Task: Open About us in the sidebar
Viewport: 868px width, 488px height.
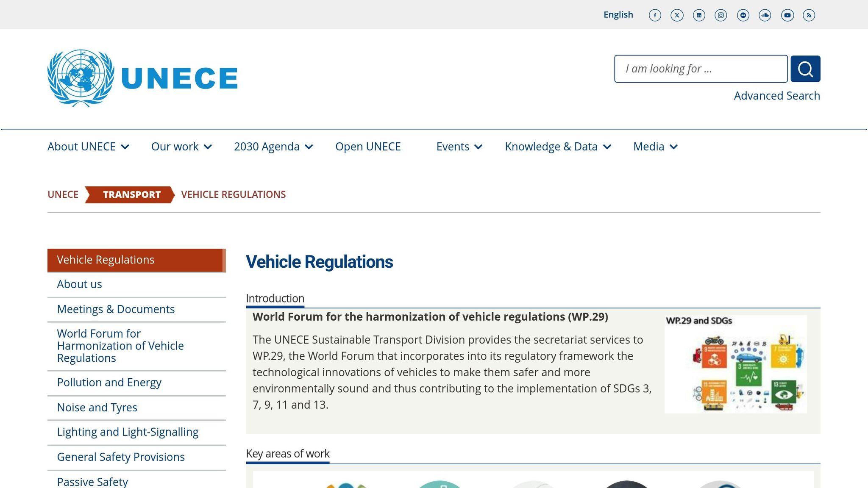Action: (x=136, y=284)
